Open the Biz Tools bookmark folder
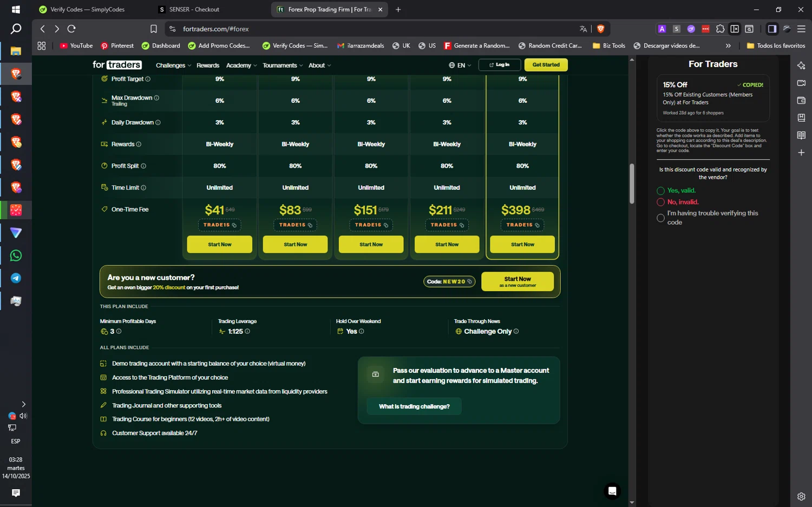The width and height of the screenshot is (812, 507). (609, 46)
